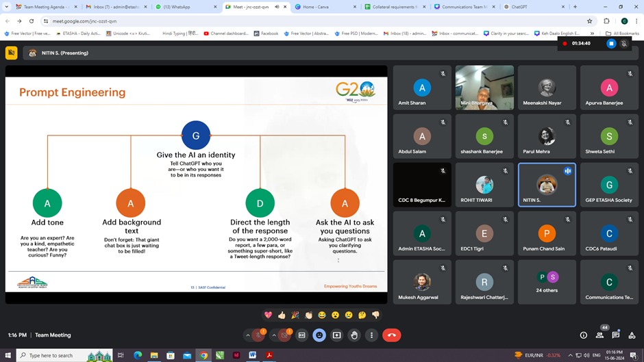Click the shared Prompt Engineering slide
The image size is (644, 362).
click(x=197, y=185)
